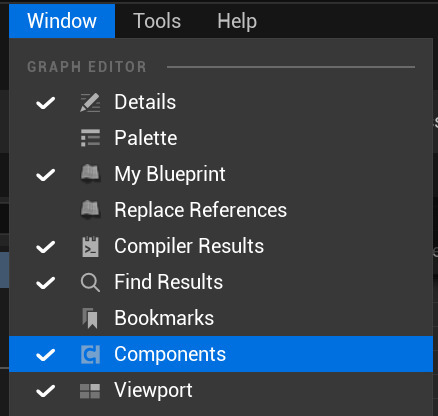Click the Compiler Results notepad icon
Screen dimensions: 438x416
(x=90, y=246)
